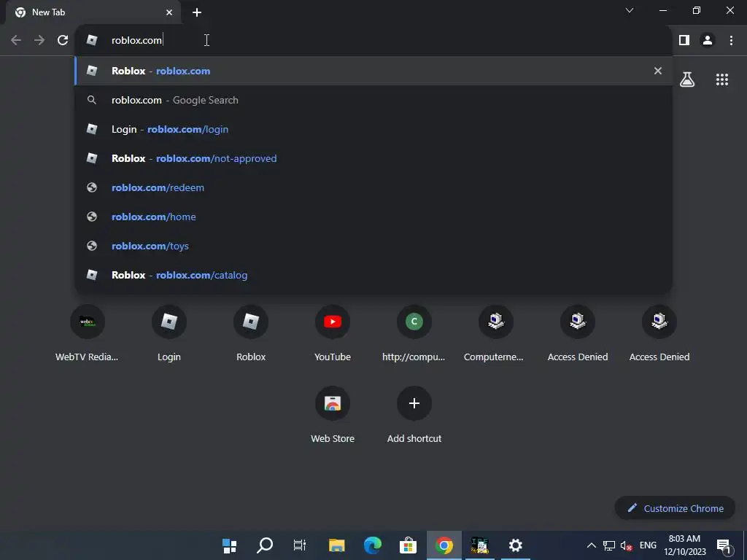Open Chrome Labs flask icon
This screenshot has width=747, height=560.
point(687,79)
